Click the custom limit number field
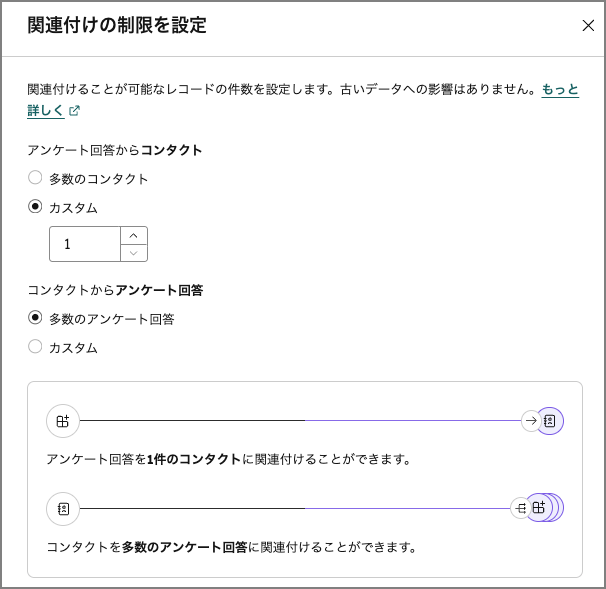606x589 pixels. tap(85, 244)
